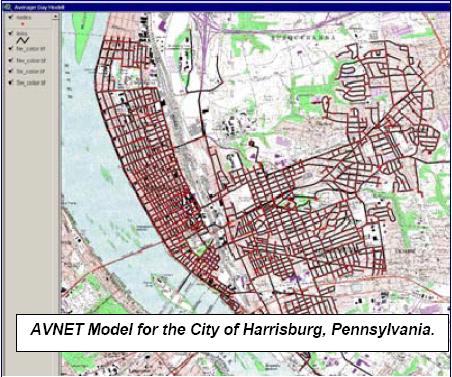Click the Average Day Model title bar
The height and width of the screenshot is (377, 452).
[226, 7]
